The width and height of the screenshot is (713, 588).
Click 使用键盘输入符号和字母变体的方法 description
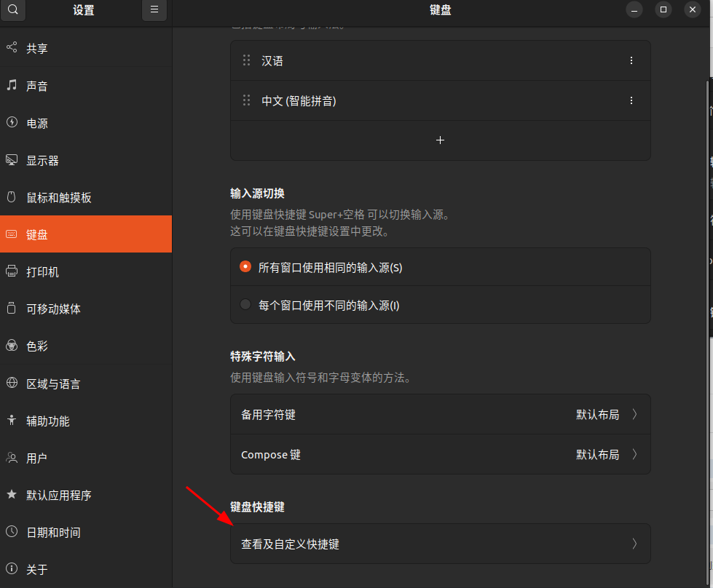tap(321, 377)
